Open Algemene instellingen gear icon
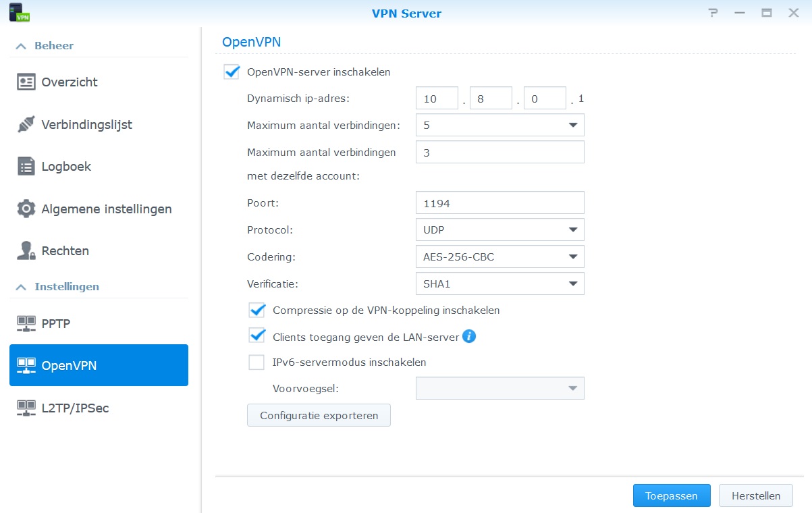Viewport: 812px width, 513px height. pos(26,209)
